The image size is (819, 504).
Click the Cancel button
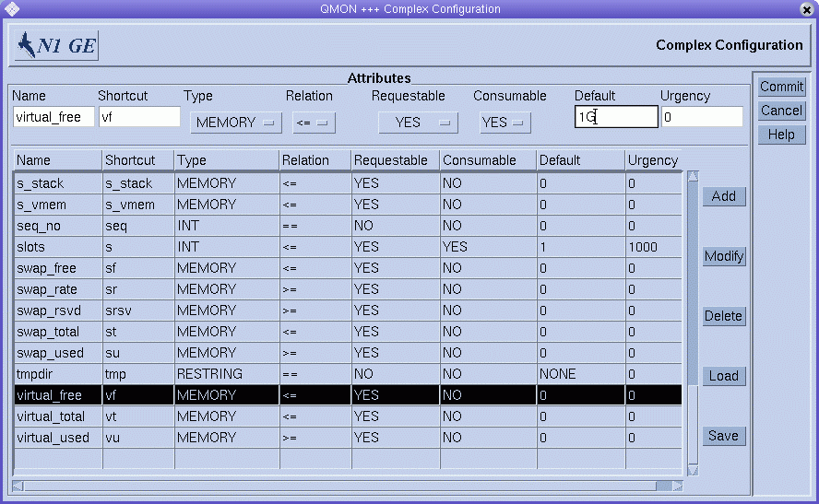(x=781, y=111)
